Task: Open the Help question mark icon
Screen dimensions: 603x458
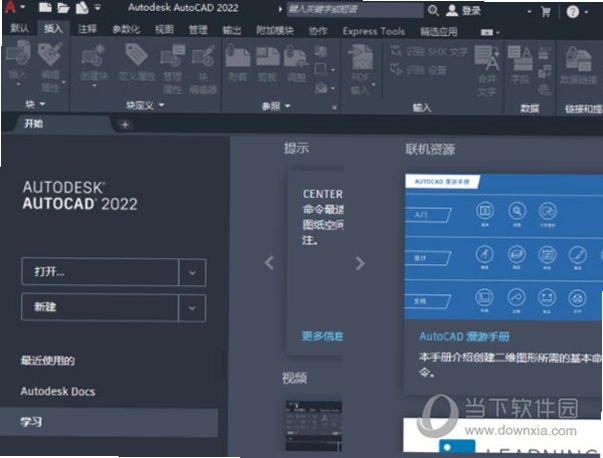Action: pos(572,12)
